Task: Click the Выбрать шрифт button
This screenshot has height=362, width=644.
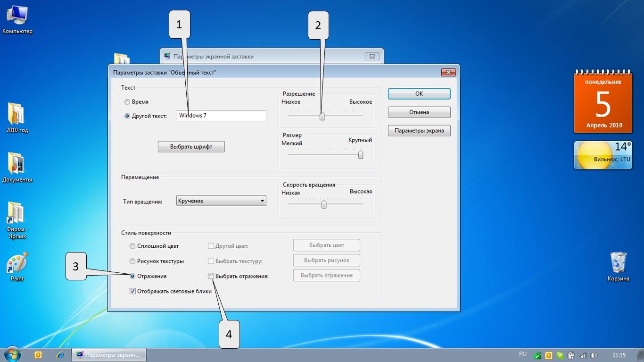Action: pyautogui.click(x=191, y=147)
